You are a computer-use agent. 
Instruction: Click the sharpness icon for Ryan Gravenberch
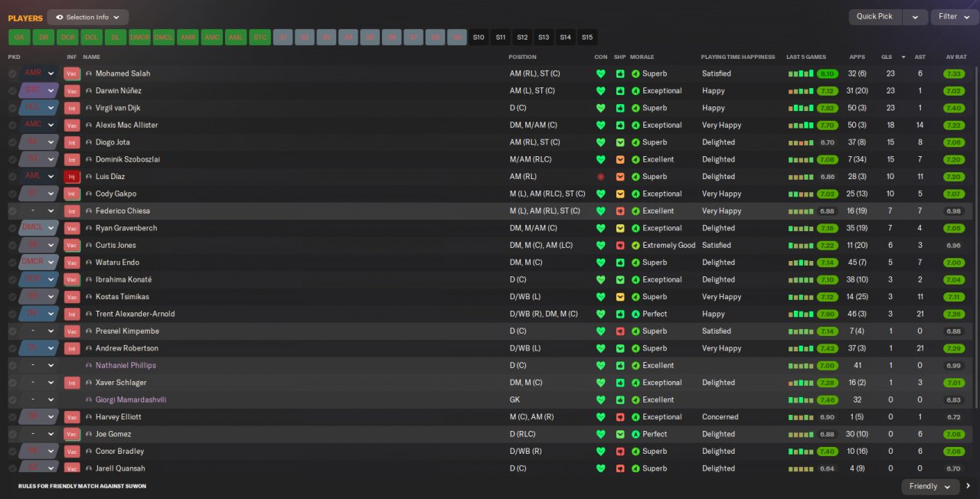tap(620, 228)
